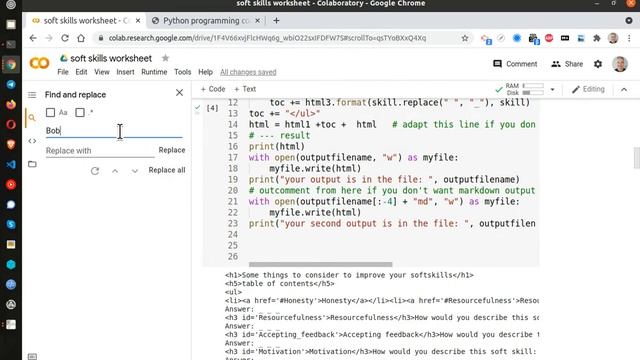Open Brave browser from the dock
Image resolution: width=640 pixels, height=360 pixels.
coord(11,144)
